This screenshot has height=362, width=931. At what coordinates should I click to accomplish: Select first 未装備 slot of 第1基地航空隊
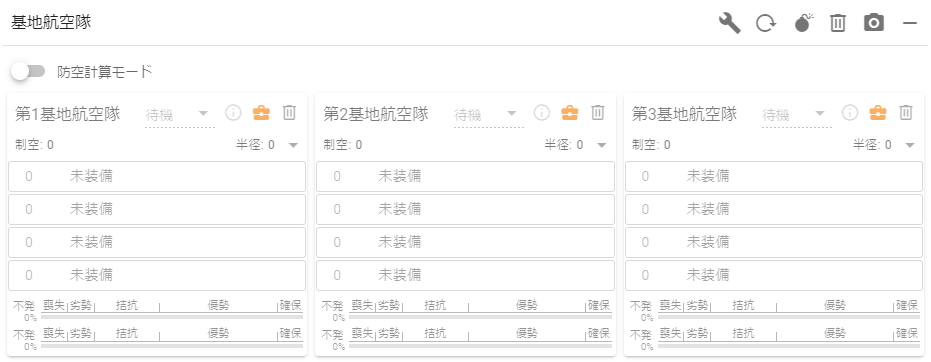tap(157, 176)
